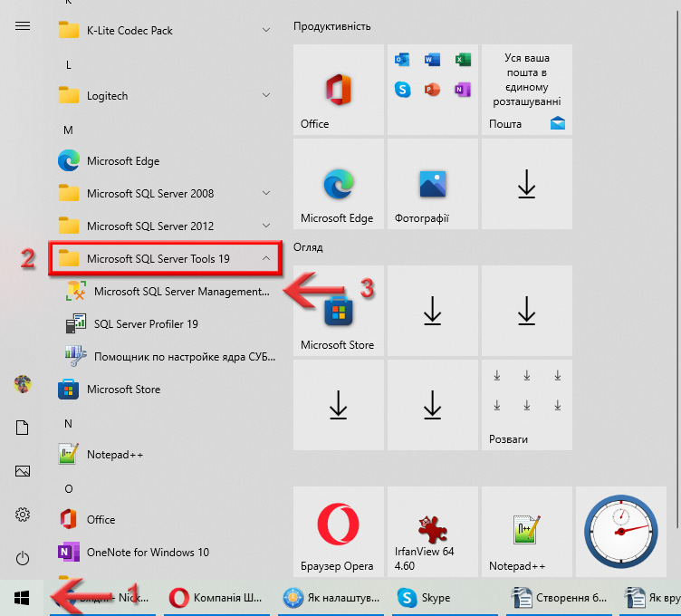Viewport: 681px width, 616px height.
Task: Launch Notepad++ from the app list
Action: pyautogui.click(x=165, y=455)
